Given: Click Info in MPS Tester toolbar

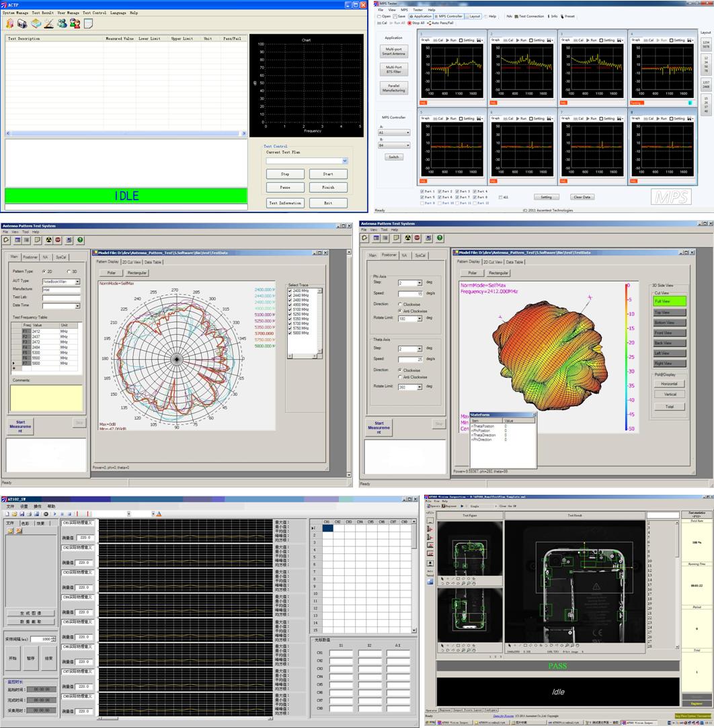Looking at the screenshot, I should point(553,16).
